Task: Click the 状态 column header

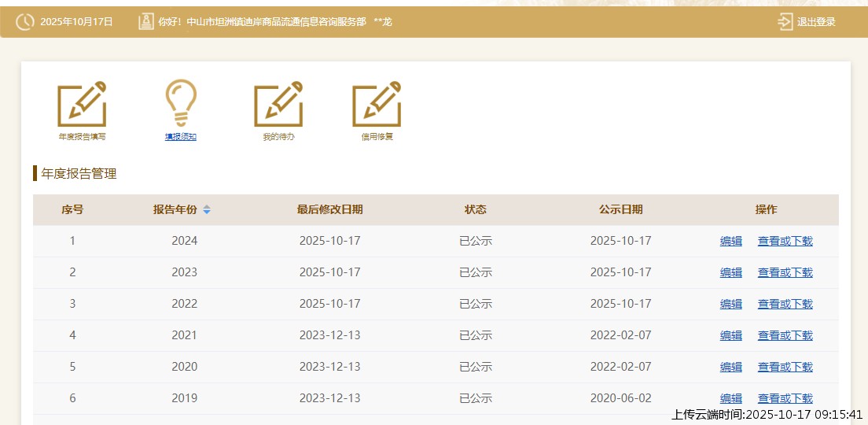Action: click(476, 209)
